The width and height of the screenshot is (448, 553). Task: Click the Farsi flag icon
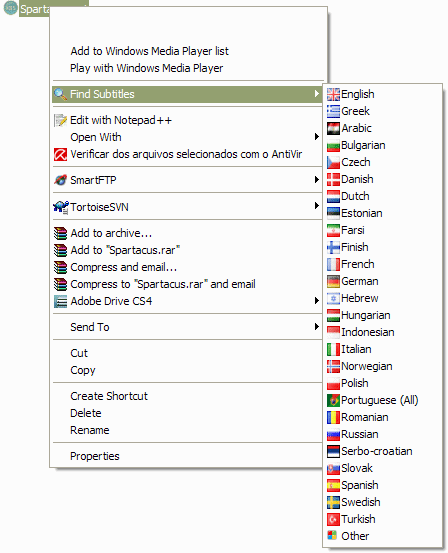[333, 230]
